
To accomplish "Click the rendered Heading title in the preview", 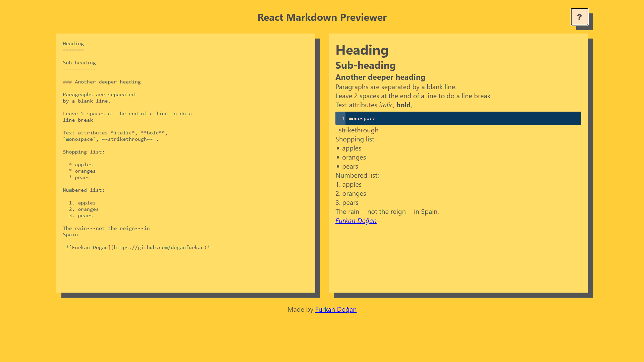I will [362, 50].
